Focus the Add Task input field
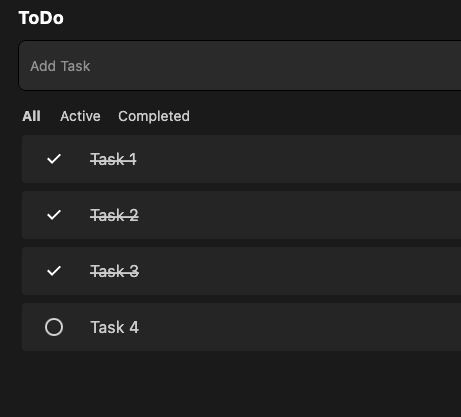Screen dimensions: 461x417 [240, 66]
